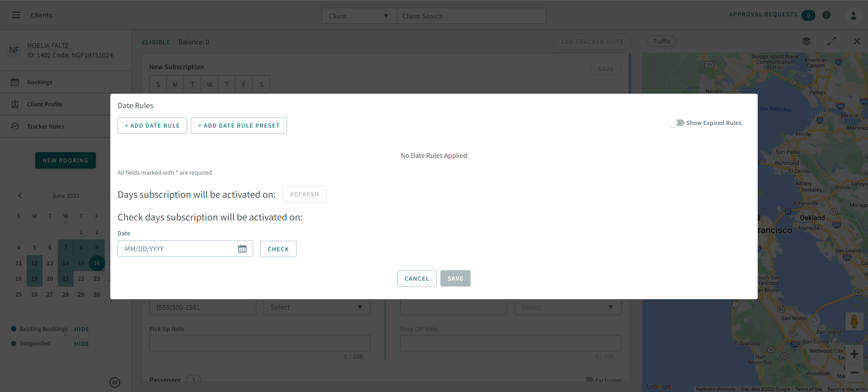The height and width of the screenshot is (392, 868).
Task: Click the Drop Off Note field
Action: pos(510,343)
